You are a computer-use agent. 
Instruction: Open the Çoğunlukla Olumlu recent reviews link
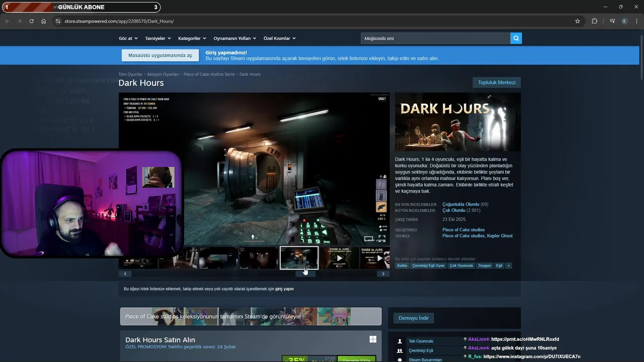(x=461, y=204)
